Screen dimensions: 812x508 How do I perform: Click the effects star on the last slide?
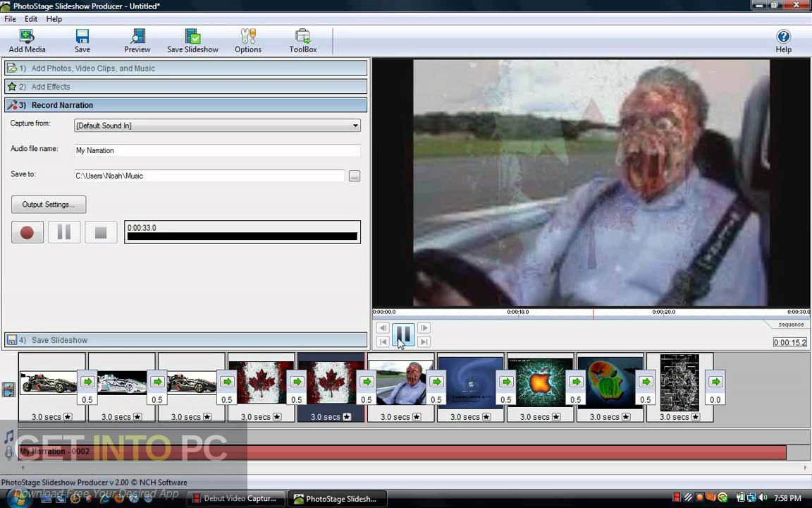696,417
